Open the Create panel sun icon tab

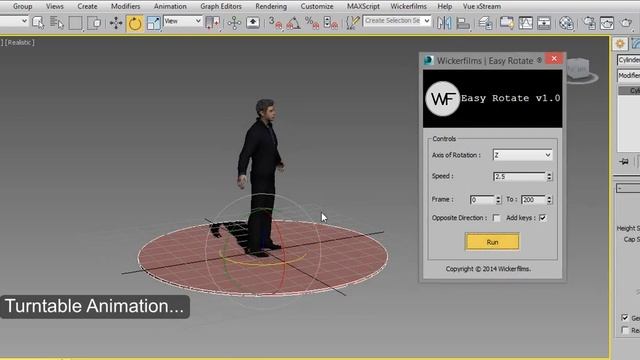620,44
